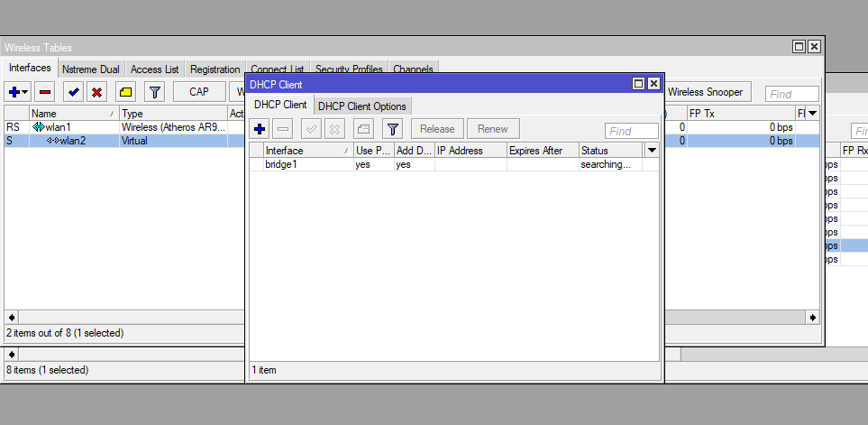Remove item with red minus in Wireless Tables

[44, 92]
